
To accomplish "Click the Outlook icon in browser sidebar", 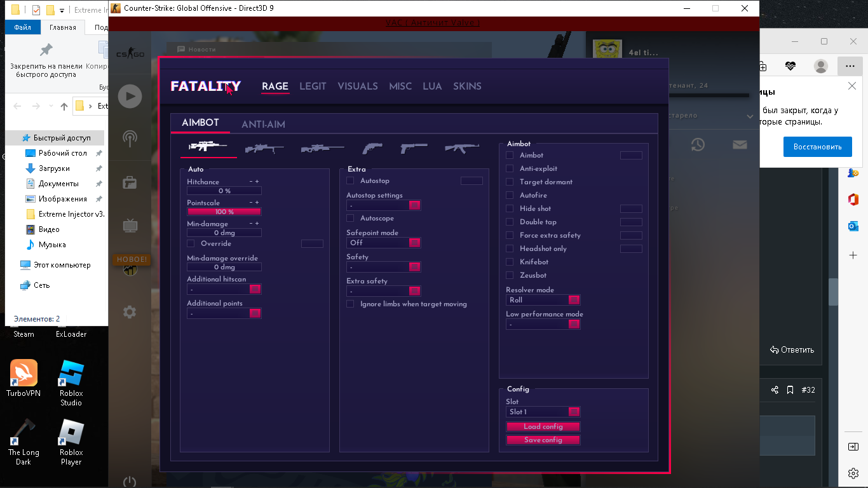I will click(x=853, y=226).
